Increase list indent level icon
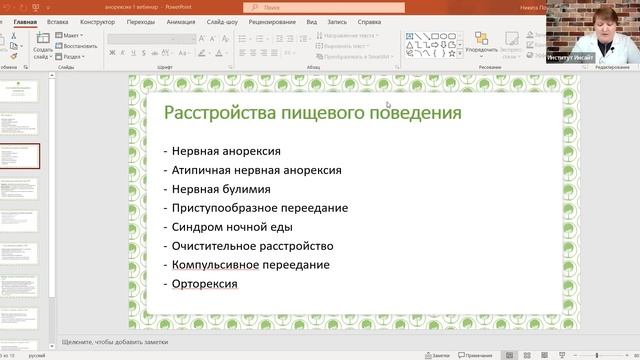 pos(290,39)
